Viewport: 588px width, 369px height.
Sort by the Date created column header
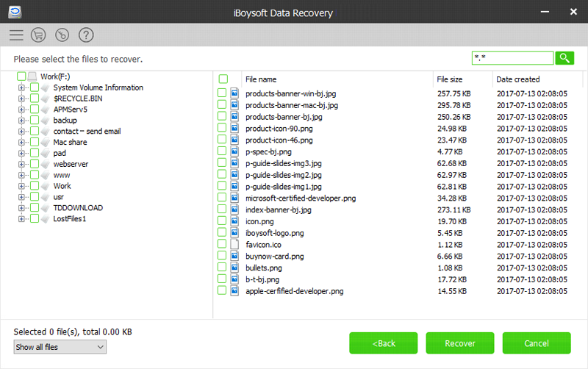tap(517, 79)
